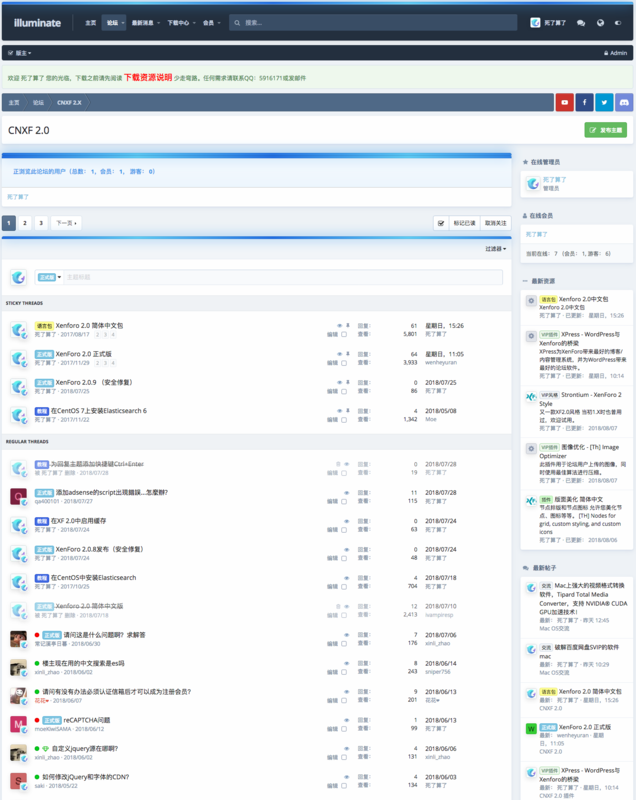Click eye icon on XenForo 2.0.9 row
Screen dimensions: 636x800
(340, 382)
